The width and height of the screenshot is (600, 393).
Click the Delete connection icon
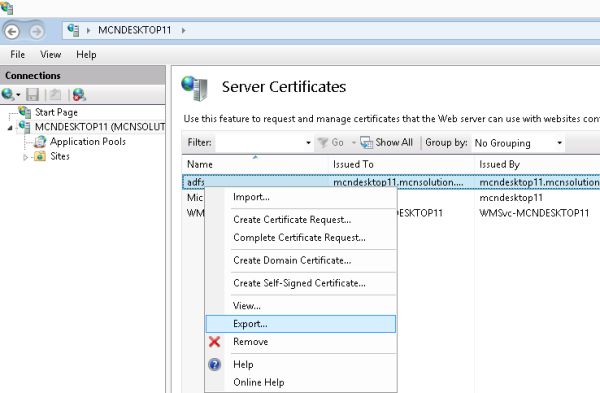point(79,95)
